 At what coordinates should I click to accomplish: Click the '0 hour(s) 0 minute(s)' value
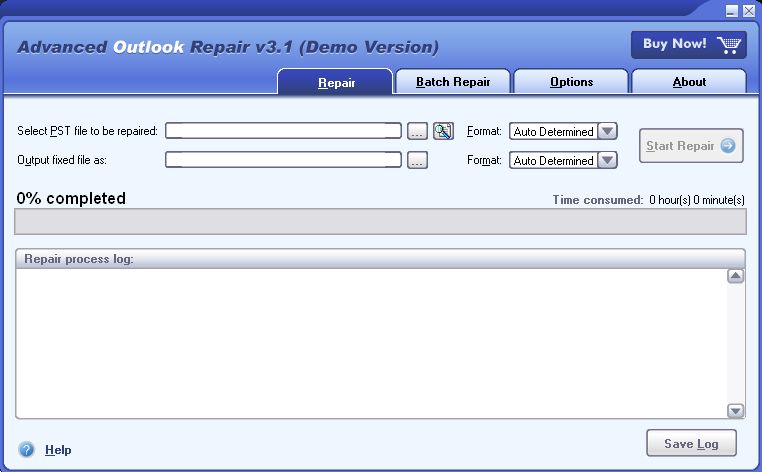[x=696, y=200]
